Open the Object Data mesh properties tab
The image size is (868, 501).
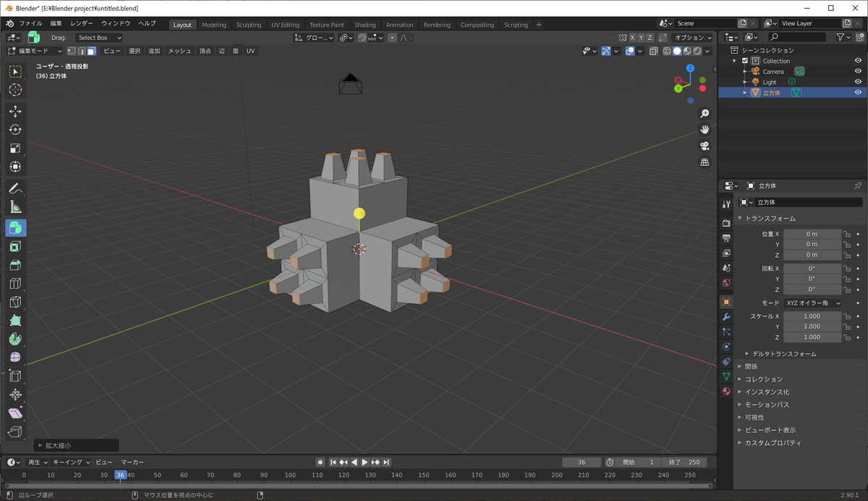point(726,376)
